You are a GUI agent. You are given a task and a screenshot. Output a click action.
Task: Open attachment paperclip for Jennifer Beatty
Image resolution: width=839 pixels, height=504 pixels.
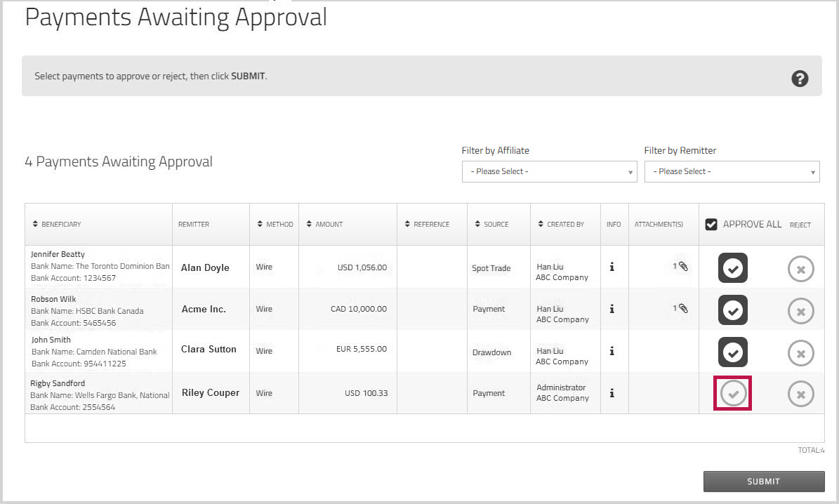click(682, 267)
